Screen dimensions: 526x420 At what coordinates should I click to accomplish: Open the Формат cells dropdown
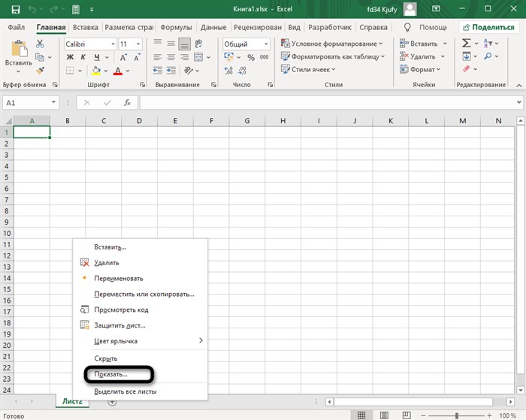419,69
